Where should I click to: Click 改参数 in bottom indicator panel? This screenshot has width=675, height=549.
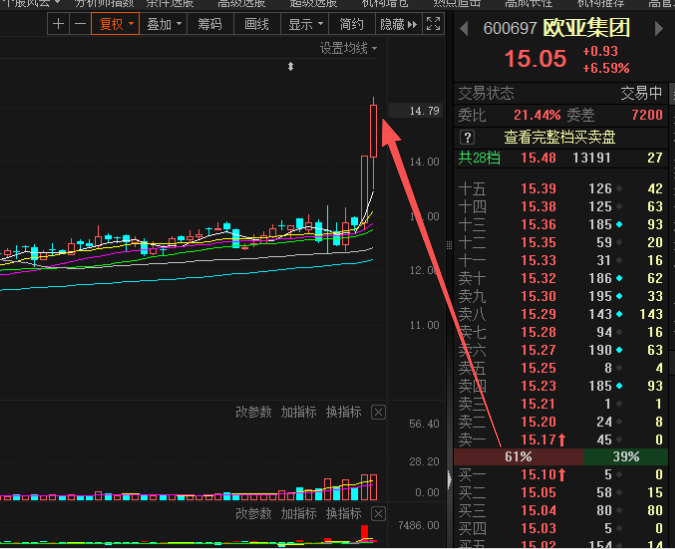point(254,514)
